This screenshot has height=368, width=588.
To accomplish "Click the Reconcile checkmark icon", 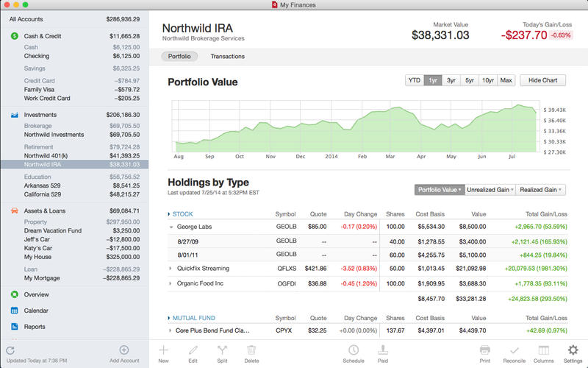I will tap(514, 351).
